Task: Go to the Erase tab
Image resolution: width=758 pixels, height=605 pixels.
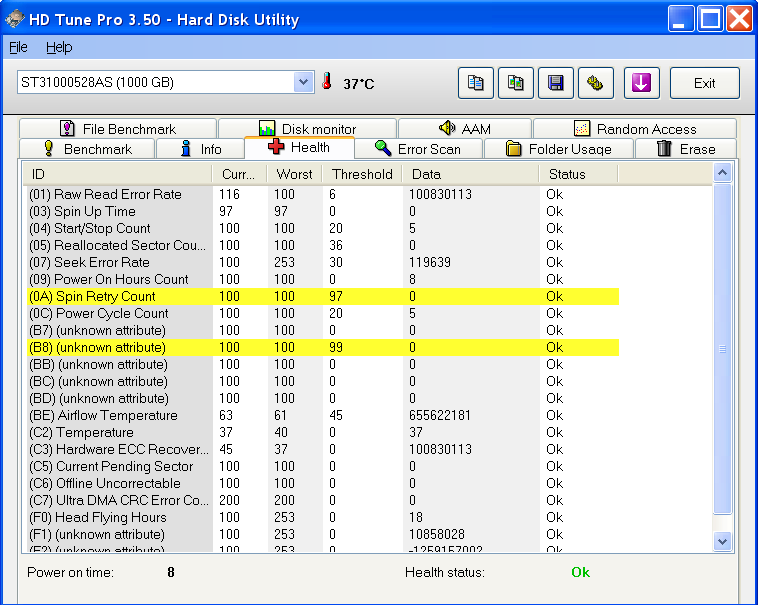Action: click(686, 149)
